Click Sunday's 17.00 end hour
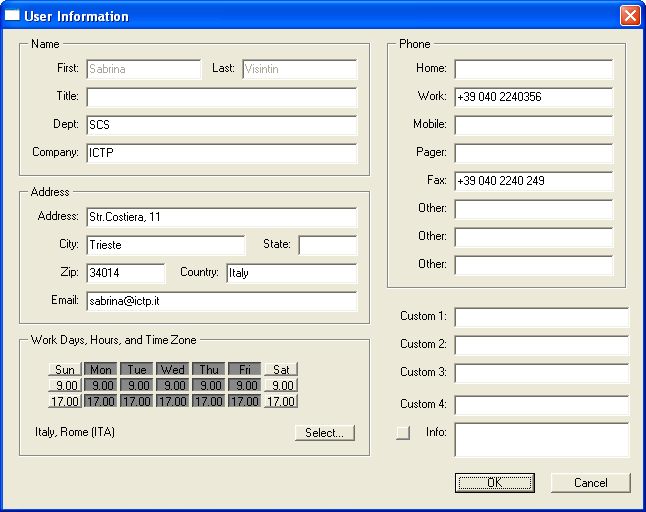646x512 pixels. (x=65, y=401)
